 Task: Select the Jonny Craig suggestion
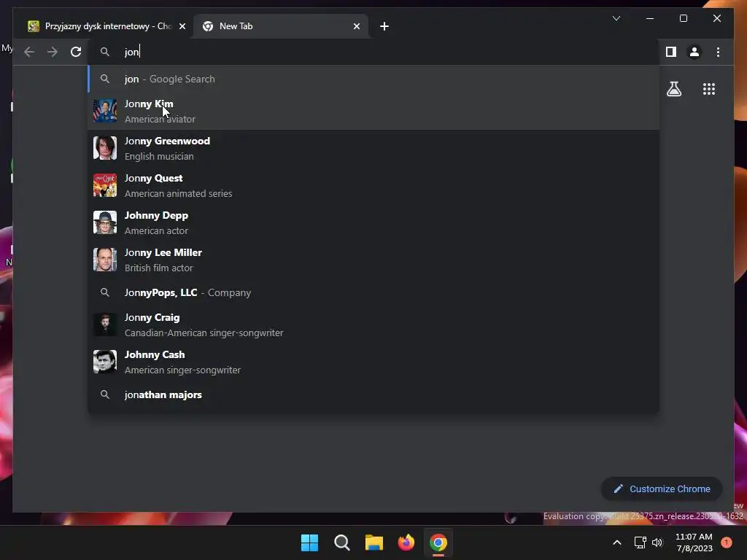373,324
